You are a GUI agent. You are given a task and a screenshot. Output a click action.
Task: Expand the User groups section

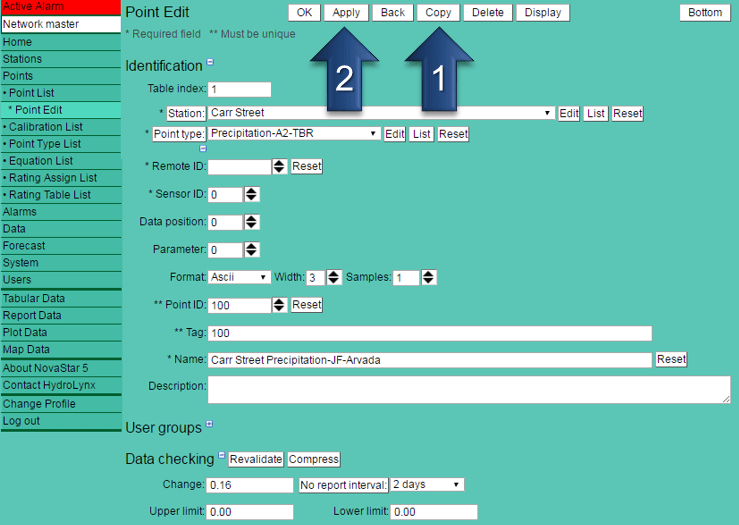[x=209, y=425]
